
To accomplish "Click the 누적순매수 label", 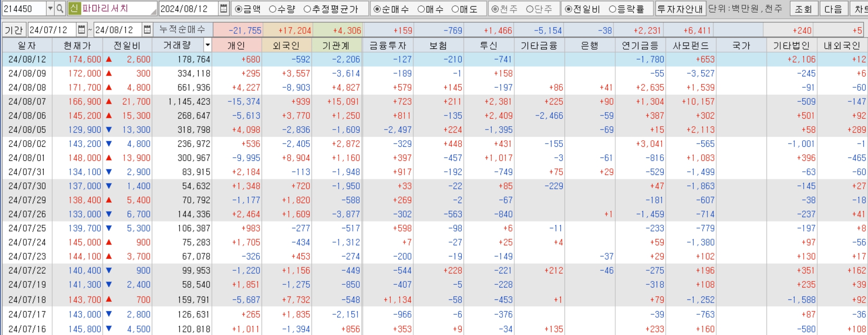I will (182, 30).
